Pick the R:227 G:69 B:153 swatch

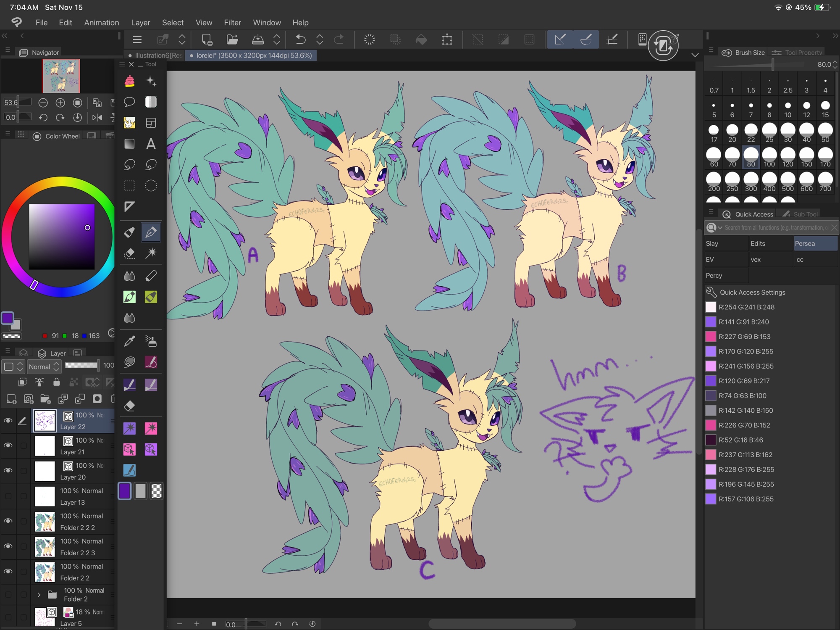coord(711,337)
